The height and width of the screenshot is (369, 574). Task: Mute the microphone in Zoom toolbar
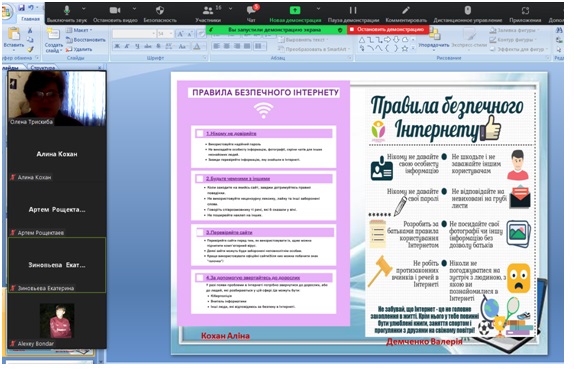point(67,10)
